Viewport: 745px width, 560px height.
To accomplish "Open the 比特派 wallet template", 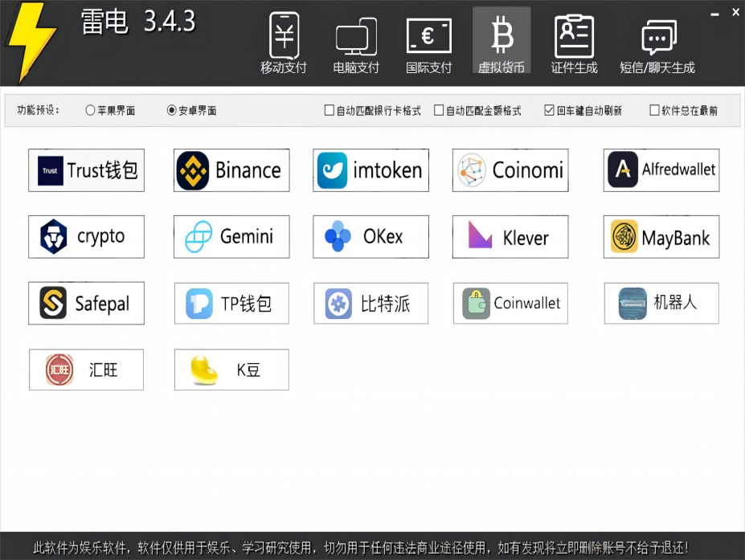I will 370,303.
